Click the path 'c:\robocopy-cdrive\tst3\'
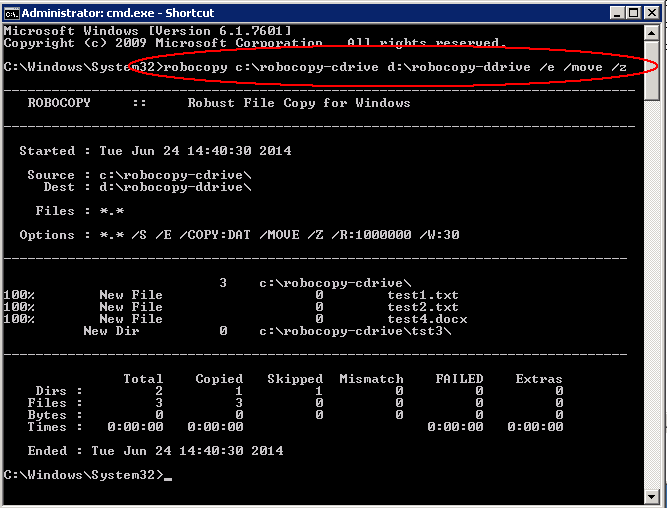The image size is (667, 508). 355,331
